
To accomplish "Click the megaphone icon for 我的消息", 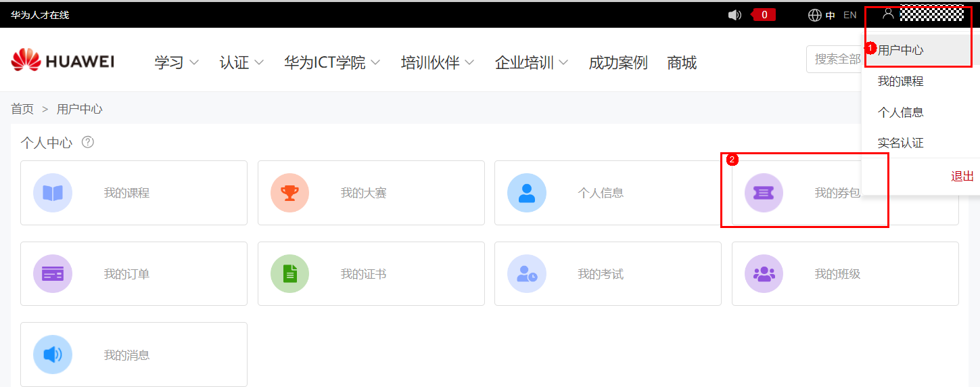I will click(x=53, y=355).
